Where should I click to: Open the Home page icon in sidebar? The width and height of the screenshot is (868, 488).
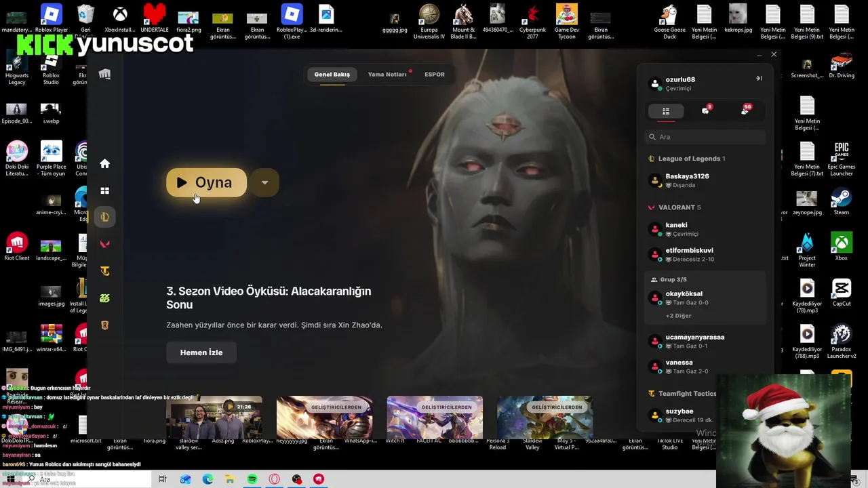pyautogui.click(x=104, y=163)
